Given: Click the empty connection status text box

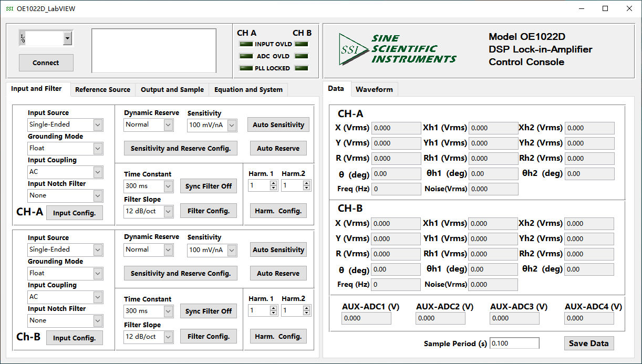Looking at the screenshot, I should 154,50.
